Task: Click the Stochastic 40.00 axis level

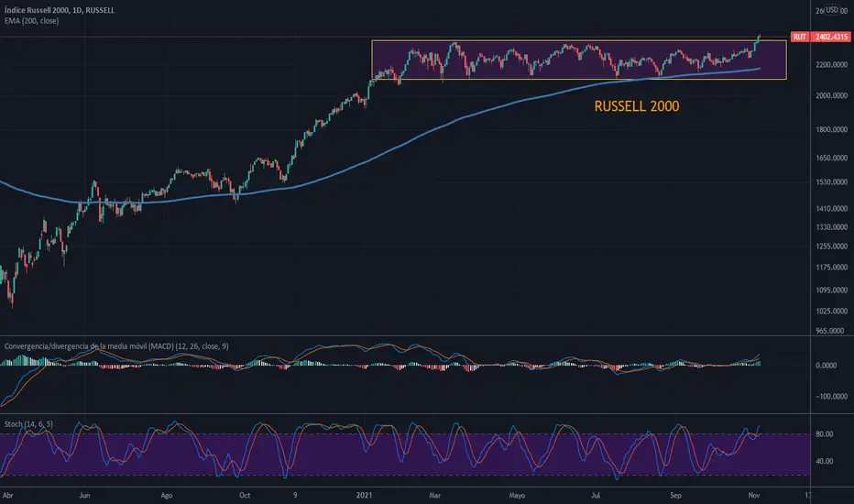Action: point(824,461)
